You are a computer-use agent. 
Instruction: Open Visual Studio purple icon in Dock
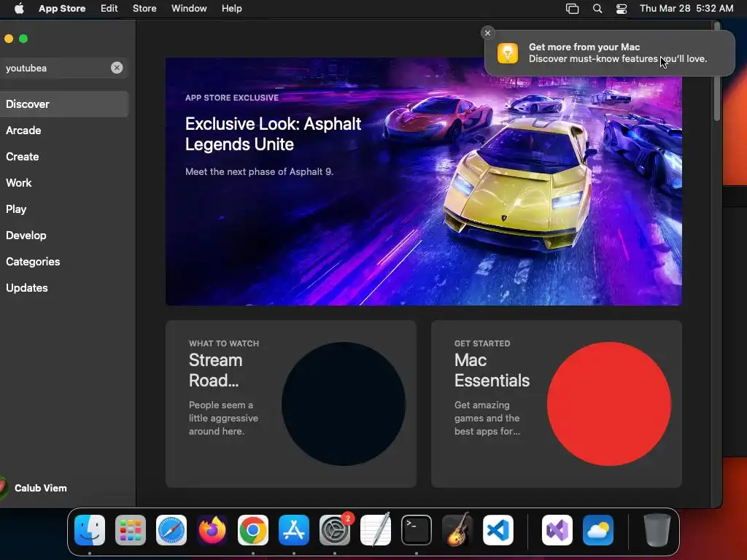coord(557,530)
